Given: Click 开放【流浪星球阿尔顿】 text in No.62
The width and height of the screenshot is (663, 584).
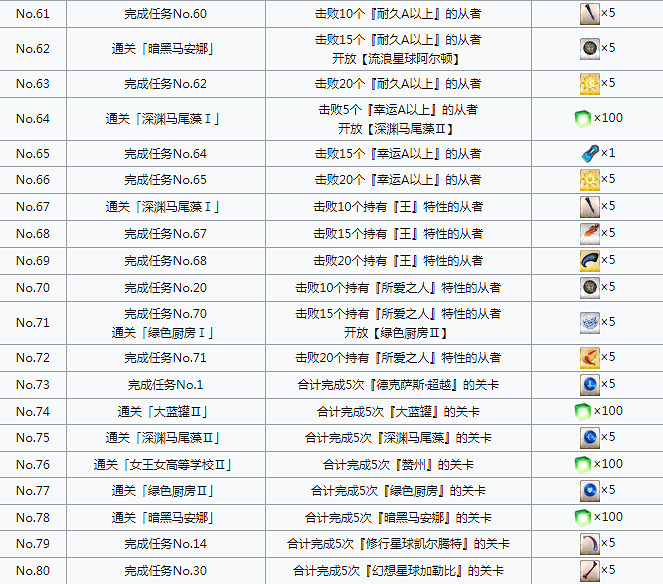Looking at the screenshot, I should 398,57.
